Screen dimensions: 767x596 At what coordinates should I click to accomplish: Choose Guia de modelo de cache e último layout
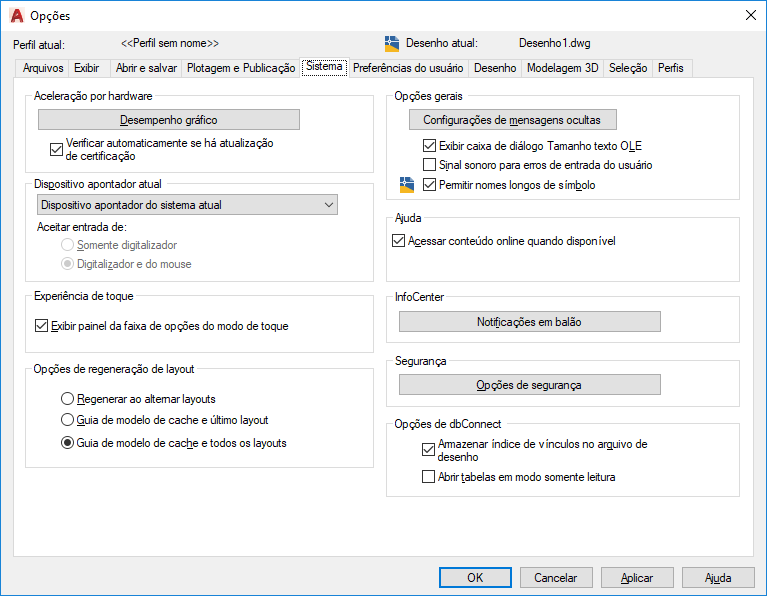pos(67,419)
